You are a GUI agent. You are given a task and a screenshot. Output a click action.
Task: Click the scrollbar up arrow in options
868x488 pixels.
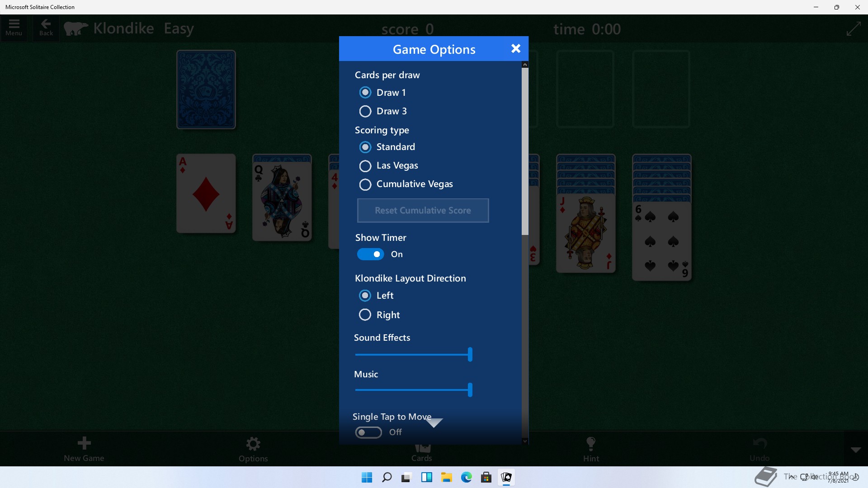[x=525, y=65]
